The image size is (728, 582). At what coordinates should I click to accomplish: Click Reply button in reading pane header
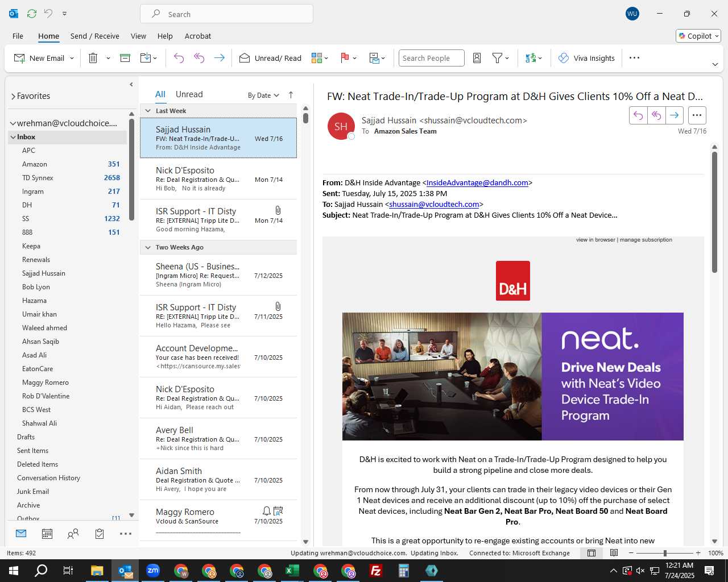tap(638, 115)
